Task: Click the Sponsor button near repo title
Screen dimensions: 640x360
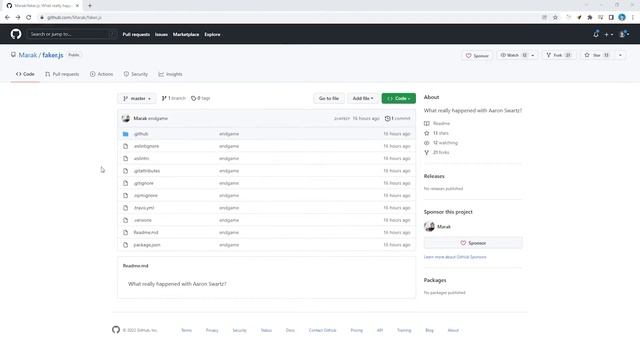Action: click(x=477, y=56)
